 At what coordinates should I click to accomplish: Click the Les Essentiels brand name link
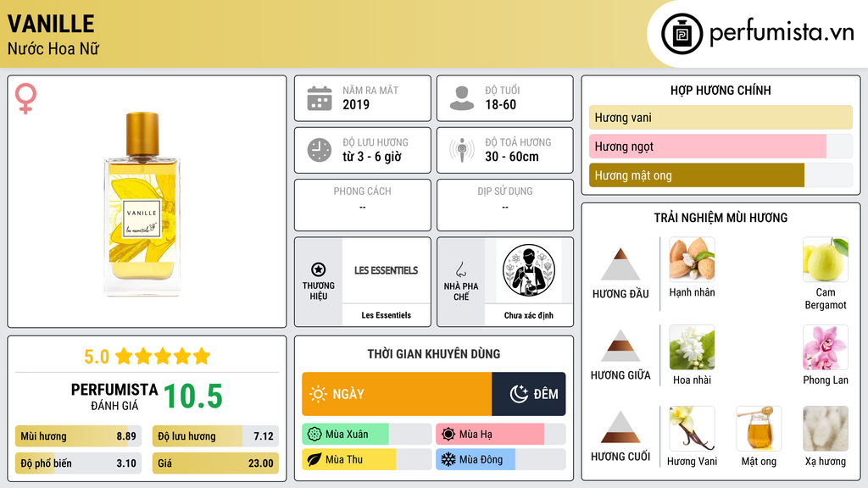[x=387, y=315]
